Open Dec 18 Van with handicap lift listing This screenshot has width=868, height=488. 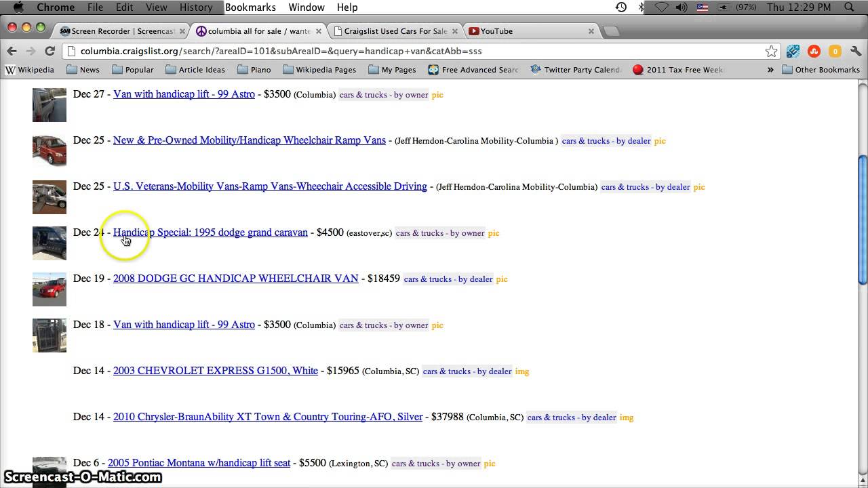(x=184, y=325)
